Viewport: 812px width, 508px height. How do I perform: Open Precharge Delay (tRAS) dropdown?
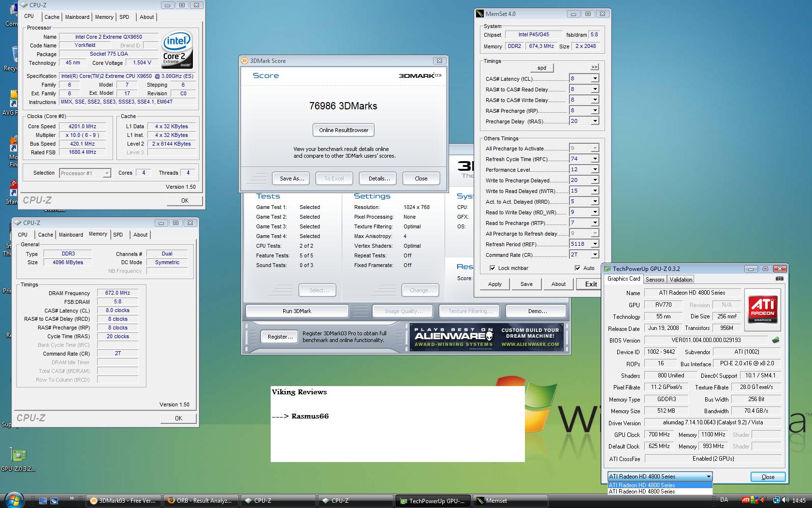click(x=595, y=121)
